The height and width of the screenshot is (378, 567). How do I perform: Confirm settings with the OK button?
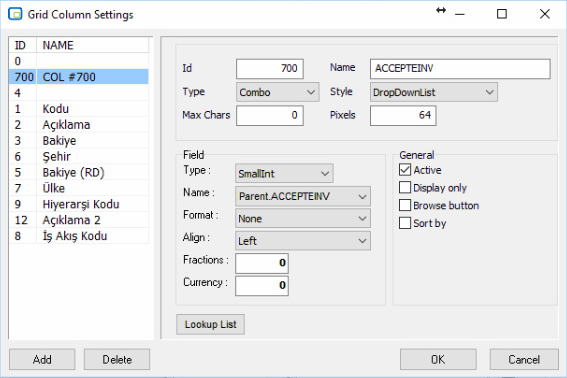click(438, 360)
